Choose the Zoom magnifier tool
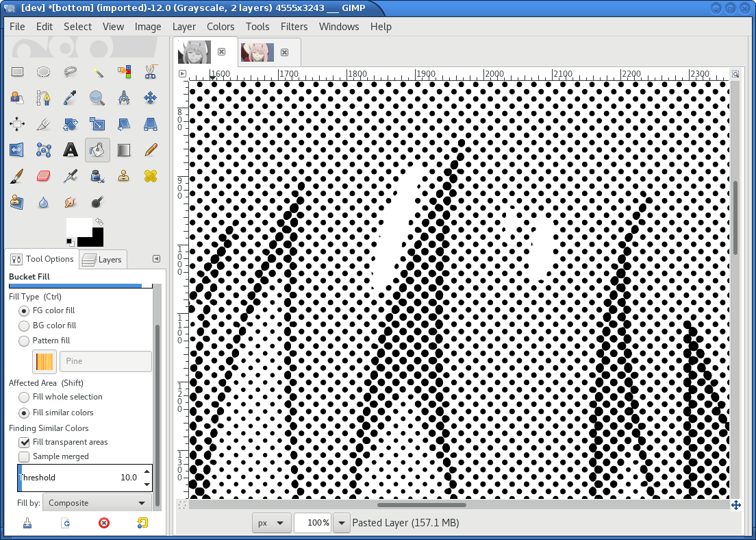This screenshot has width=756, height=540. [97, 98]
